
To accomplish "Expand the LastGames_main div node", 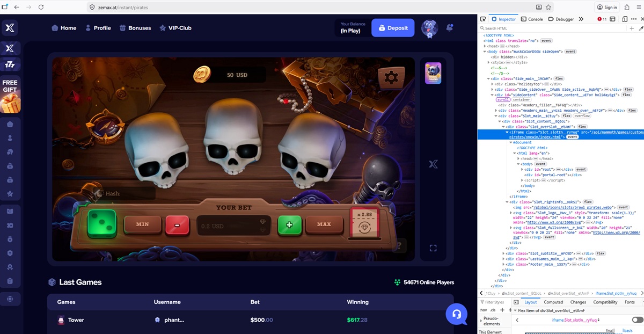I will [x=504, y=258].
